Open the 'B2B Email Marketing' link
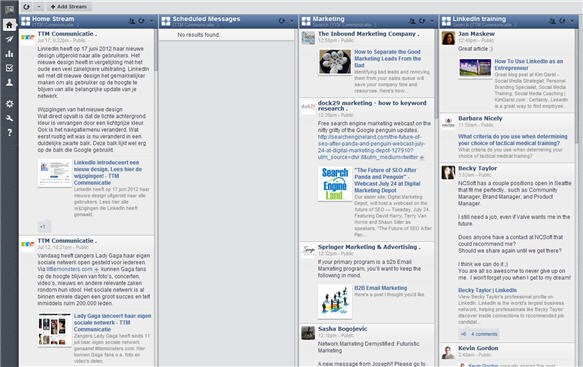This screenshot has width=583, height=367. tap(380, 288)
